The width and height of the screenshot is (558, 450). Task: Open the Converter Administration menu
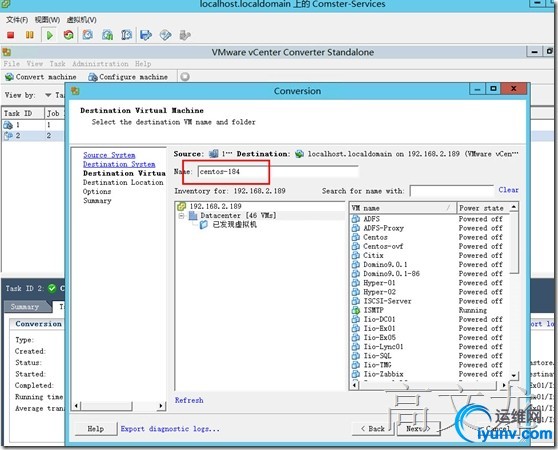coord(100,64)
